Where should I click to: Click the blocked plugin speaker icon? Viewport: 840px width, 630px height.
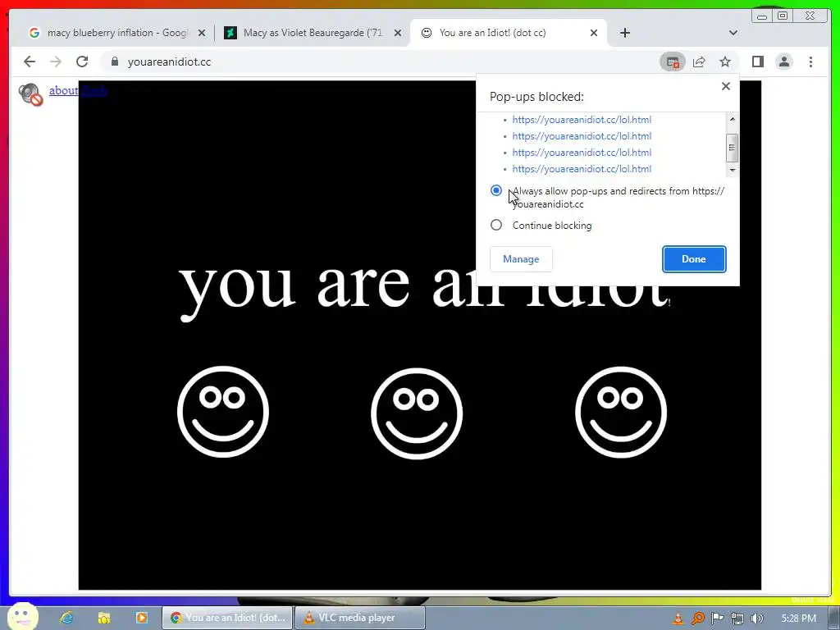(30, 94)
